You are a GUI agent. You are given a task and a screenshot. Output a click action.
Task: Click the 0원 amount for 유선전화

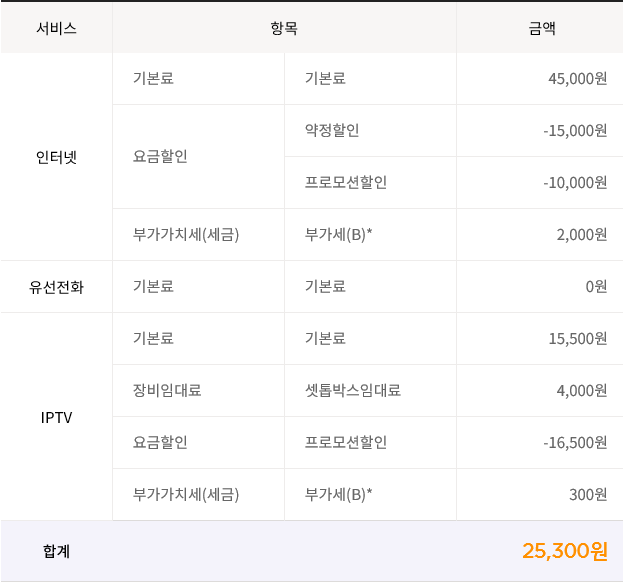pyautogui.click(x=595, y=287)
